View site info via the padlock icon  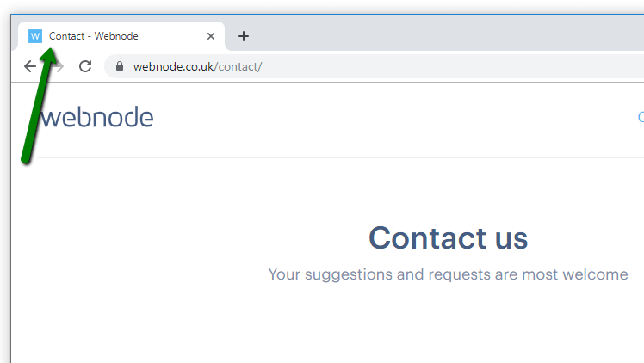point(119,66)
